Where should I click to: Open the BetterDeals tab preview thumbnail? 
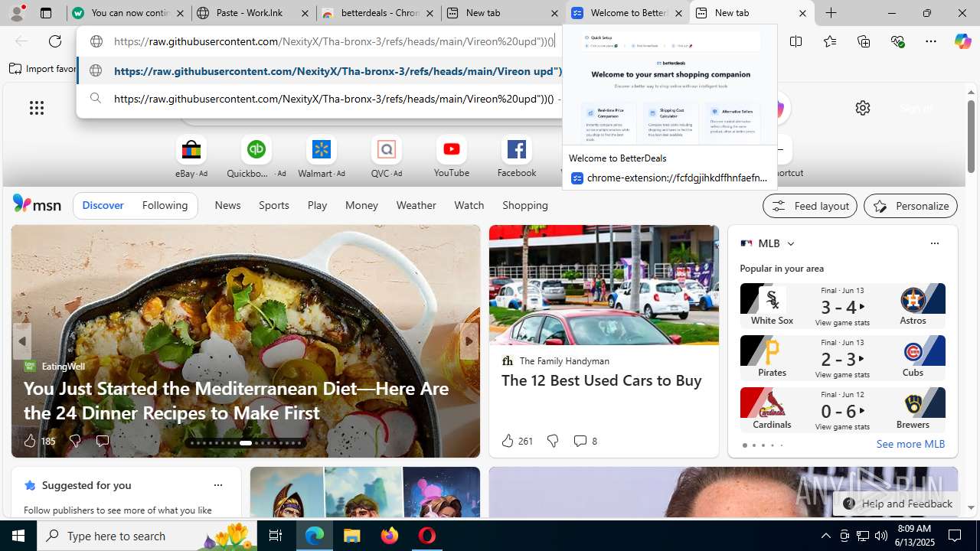670,86
